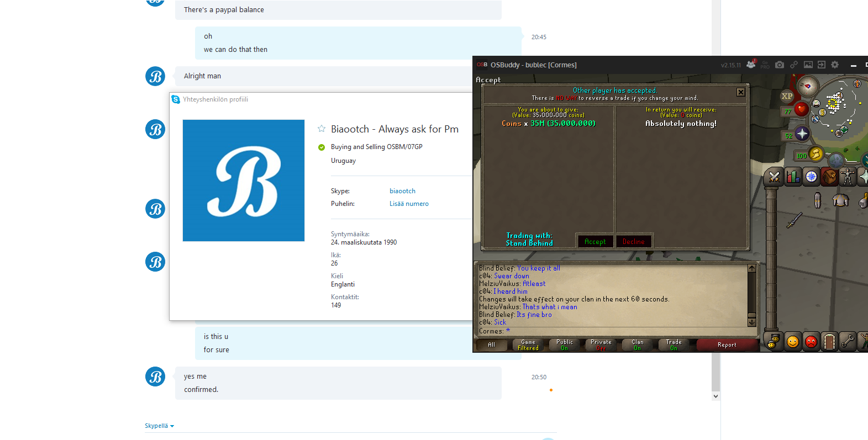Viewport: 868px width, 440px height.
Task: Click the biaootch Skype name link
Action: (x=402, y=191)
